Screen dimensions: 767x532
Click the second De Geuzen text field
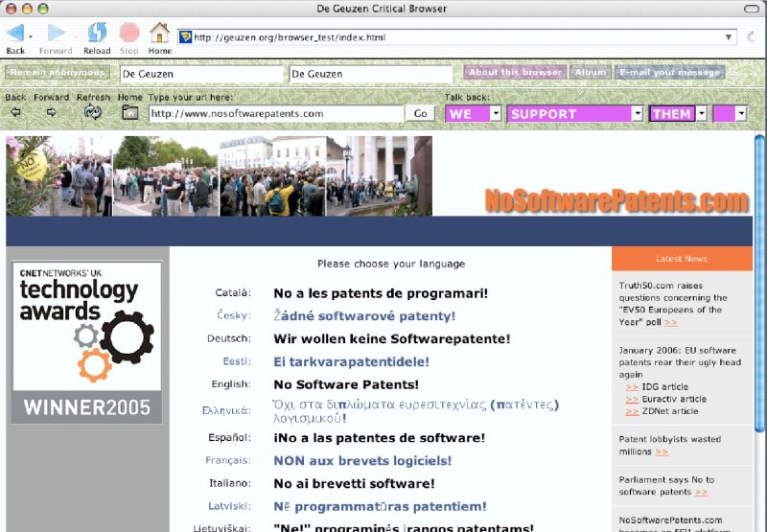pyautogui.click(x=370, y=74)
